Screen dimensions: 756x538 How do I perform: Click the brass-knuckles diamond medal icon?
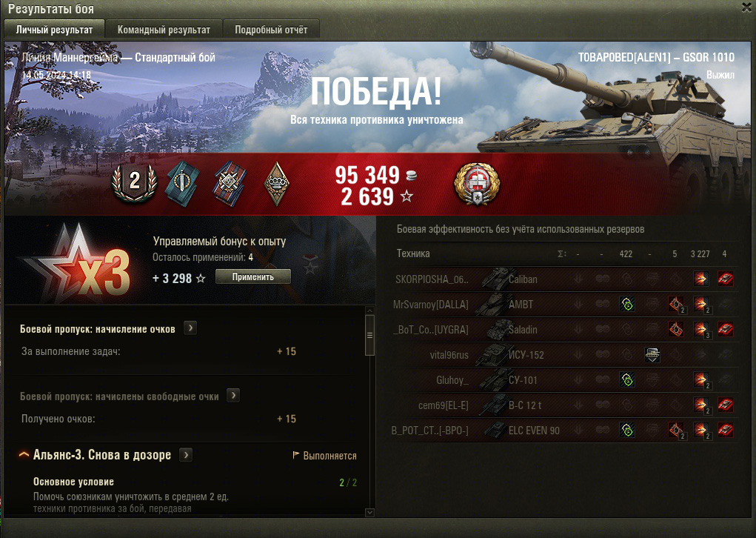[277, 184]
